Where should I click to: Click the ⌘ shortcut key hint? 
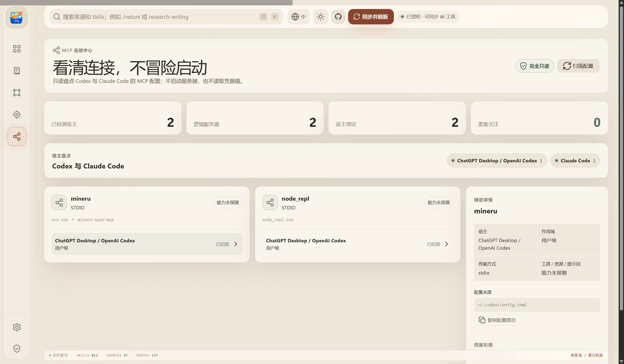tap(263, 17)
